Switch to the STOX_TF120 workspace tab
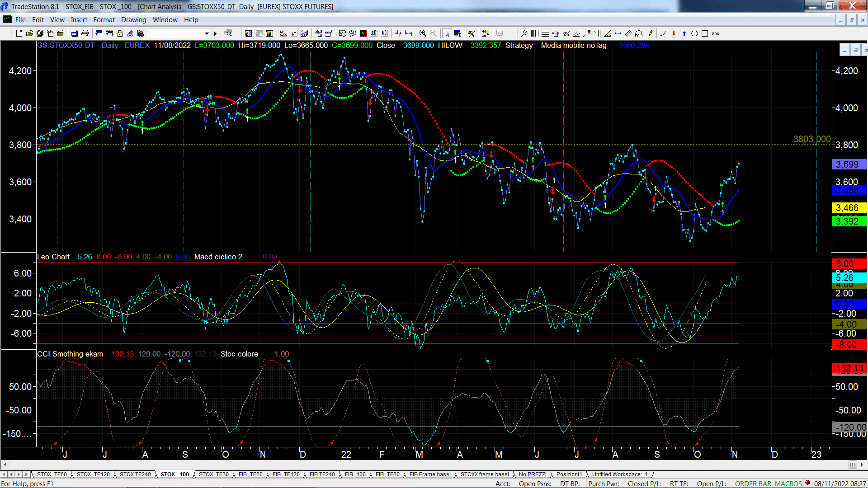 93,474
